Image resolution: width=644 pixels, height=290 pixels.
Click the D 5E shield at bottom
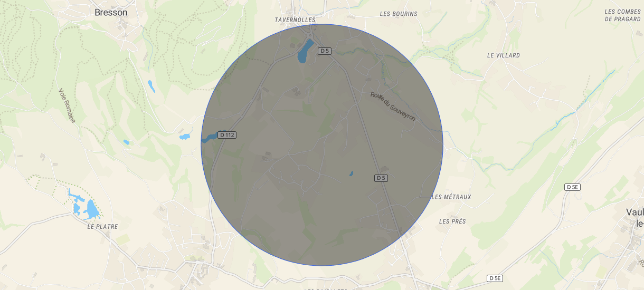pyautogui.click(x=495, y=278)
